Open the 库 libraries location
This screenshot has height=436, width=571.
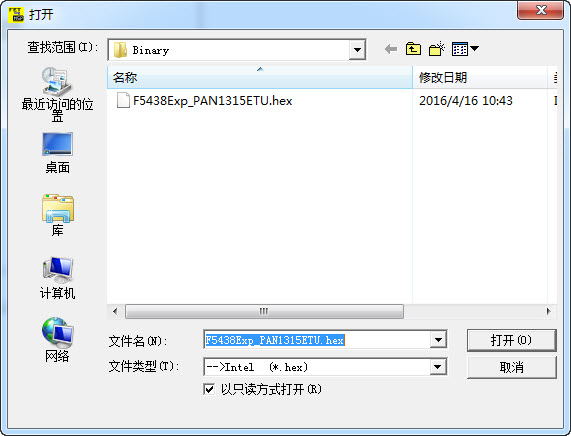click(x=58, y=215)
